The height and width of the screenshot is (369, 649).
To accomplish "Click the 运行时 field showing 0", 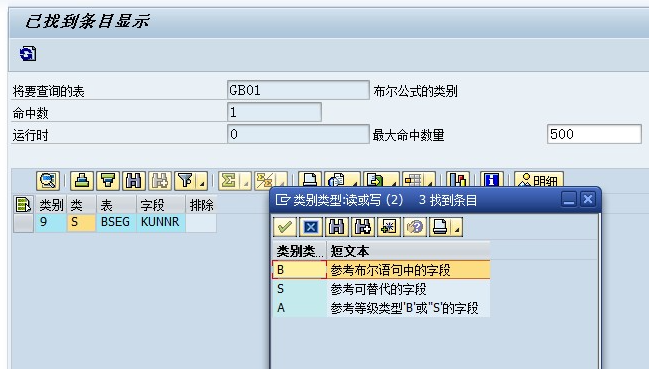I will [x=298, y=134].
